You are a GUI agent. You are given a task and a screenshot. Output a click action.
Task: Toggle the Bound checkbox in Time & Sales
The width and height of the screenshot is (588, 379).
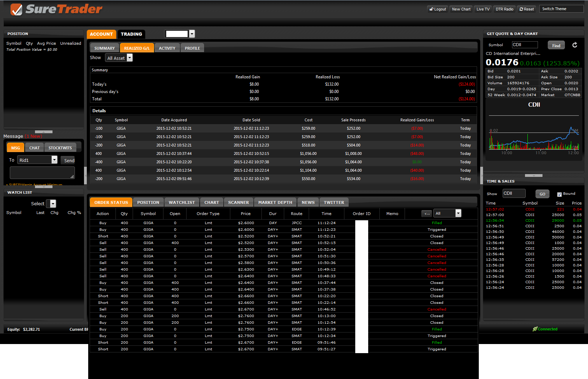click(x=559, y=194)
